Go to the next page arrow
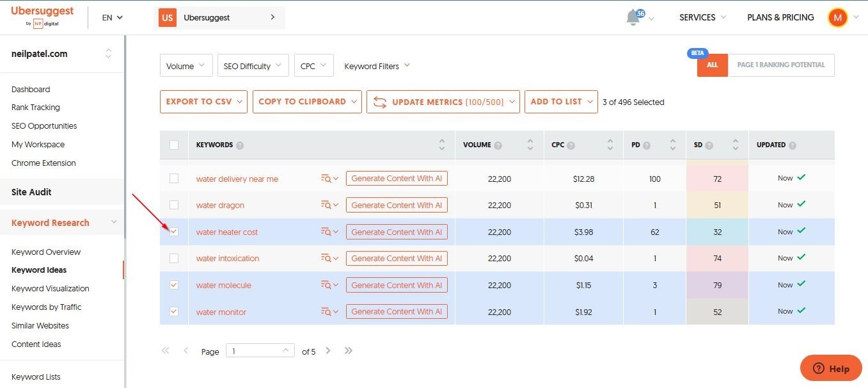The image size is (868, 388). click(328, 351)
